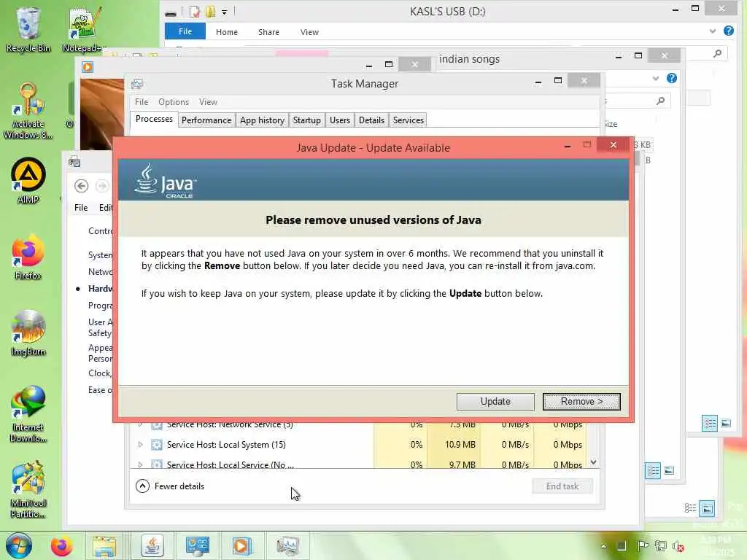Click the Task Manager title bar icon

click(x=137, y=84)
